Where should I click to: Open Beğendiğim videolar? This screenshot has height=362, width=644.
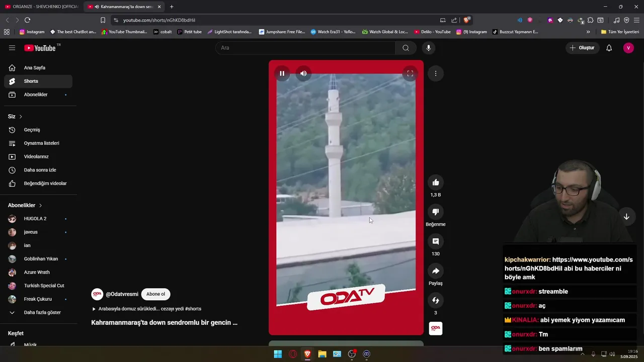[x=38, y=184]
